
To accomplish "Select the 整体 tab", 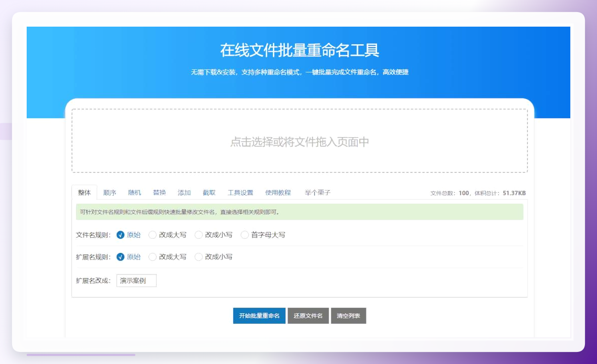I will [85, 193].
